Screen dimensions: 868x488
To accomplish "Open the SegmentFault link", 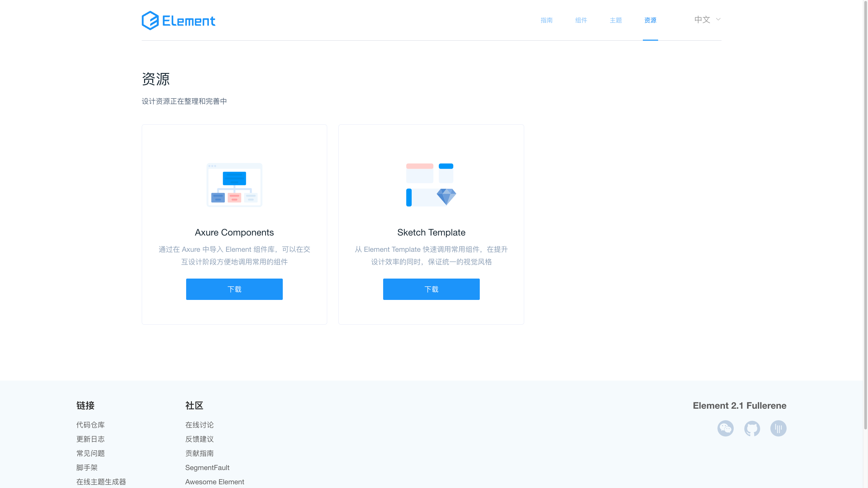I will point(207,468).
